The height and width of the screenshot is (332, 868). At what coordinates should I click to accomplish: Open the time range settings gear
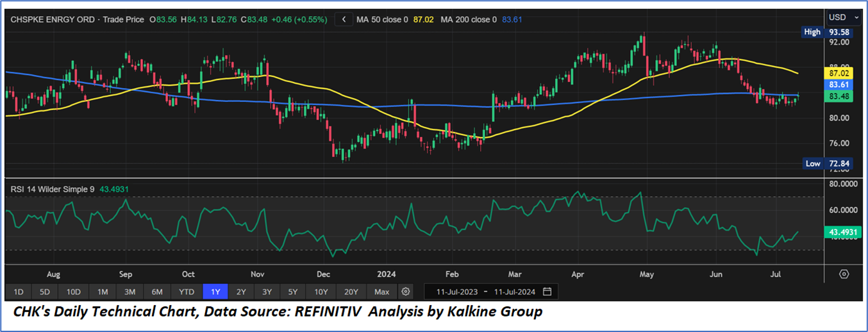(x=405, y=292)
